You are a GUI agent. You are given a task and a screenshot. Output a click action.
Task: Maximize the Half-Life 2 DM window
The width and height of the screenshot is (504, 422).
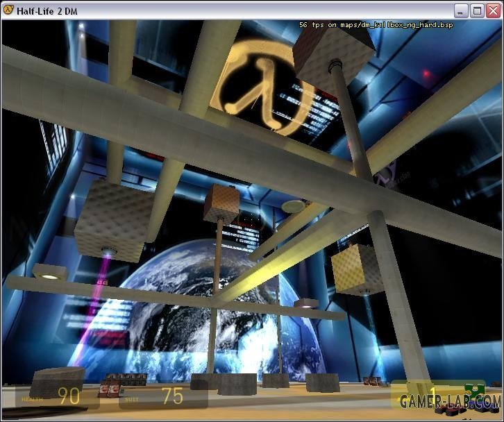coord(477,11)
